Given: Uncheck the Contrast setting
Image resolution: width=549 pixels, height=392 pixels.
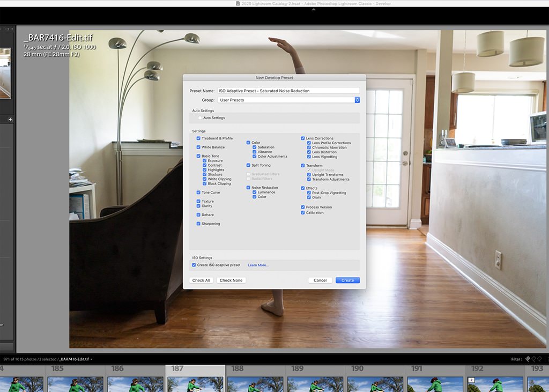Looking at the screenshot, I should pyautogui.click(x=204, y=165).
